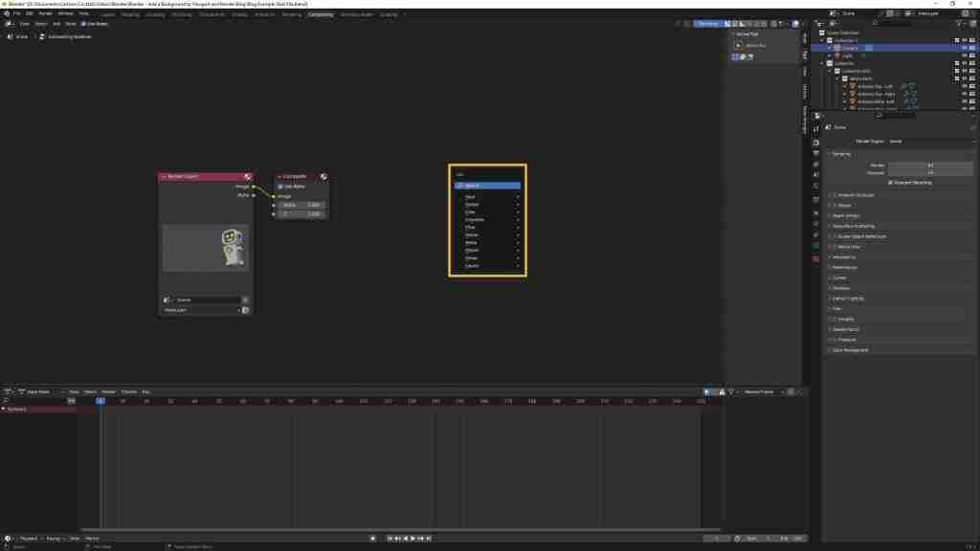The width and height of the screenshot is (980, 551).
Task: Open the Output properties tab icon
Action: [x=815, y=153]
